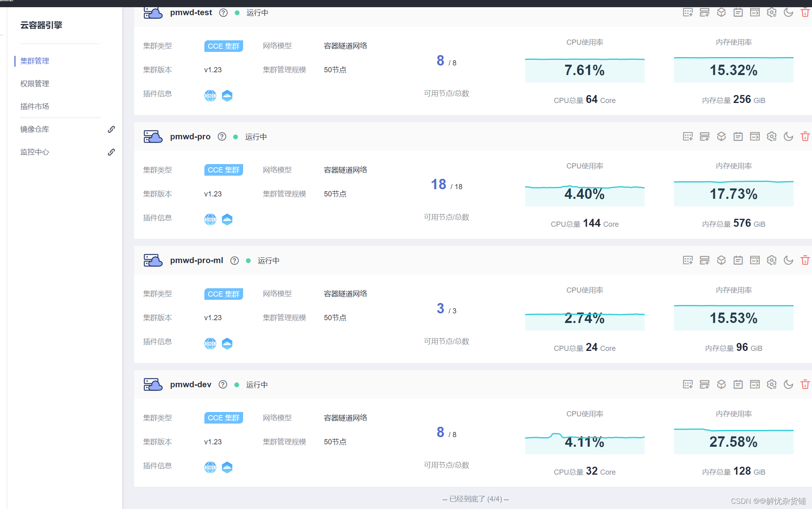Image resolution: width=812 pixels, height=509 pixels.
Task: Open the calendar events icon for pmwd-pro
Action: 738,137
